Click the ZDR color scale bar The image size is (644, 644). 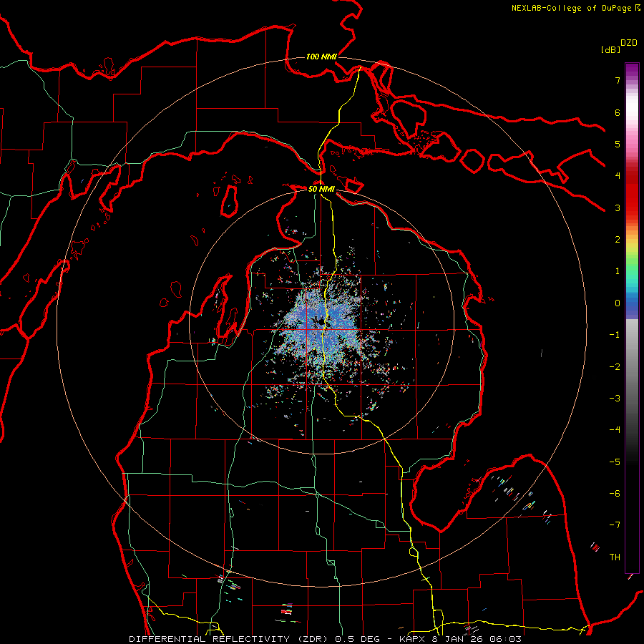click(632, 318)
